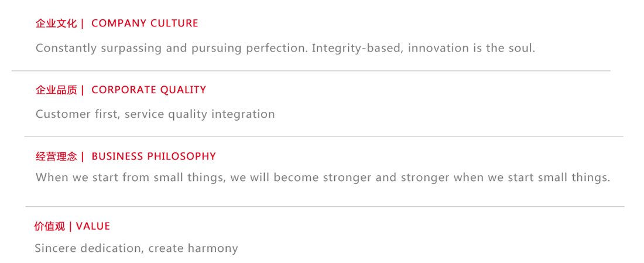Click the "Customer first, service quality integration" text

(x=155, y=114)
